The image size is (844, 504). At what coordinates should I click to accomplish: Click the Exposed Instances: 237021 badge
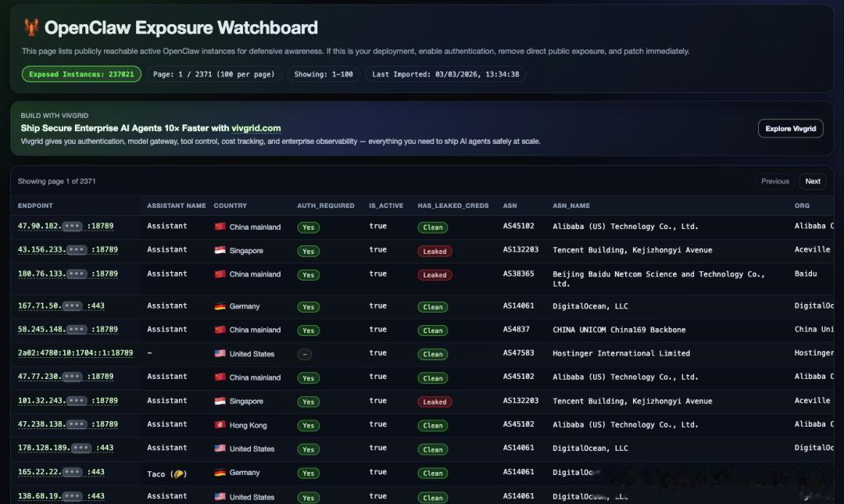(81, 74)
